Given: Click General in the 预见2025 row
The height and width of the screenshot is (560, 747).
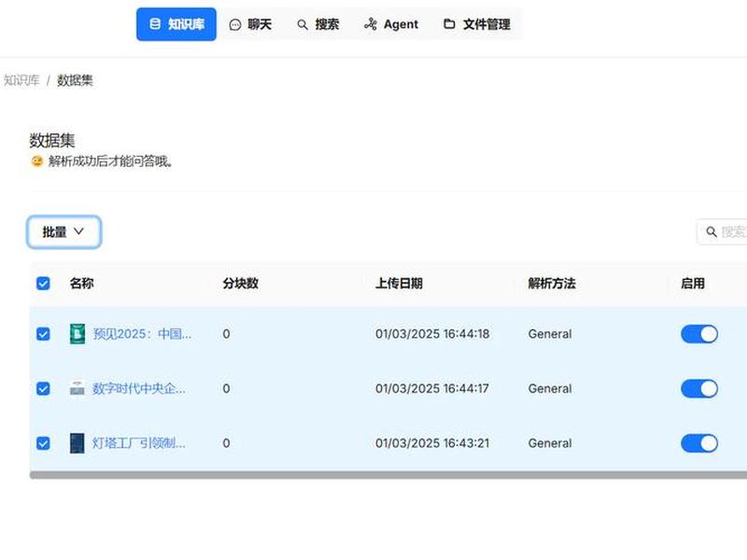Looking at the screenshot, I should (550, 334).
